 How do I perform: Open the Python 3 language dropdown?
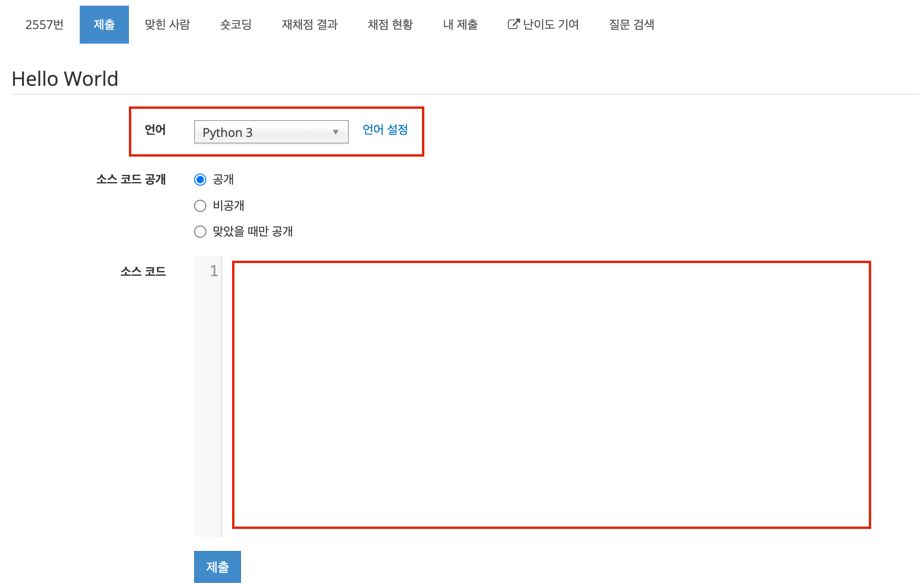(x=271, y=132)
